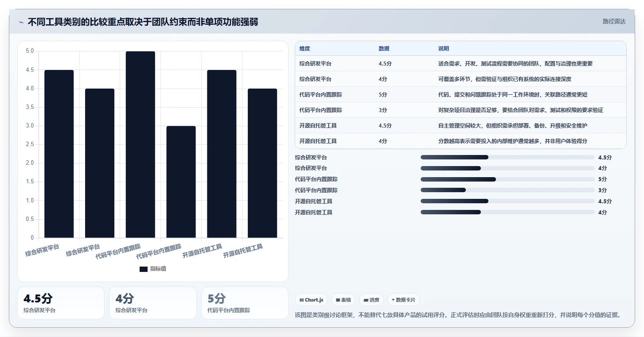Select the description starting 对复杂项目治理是否足够

[x=521, y=110]
